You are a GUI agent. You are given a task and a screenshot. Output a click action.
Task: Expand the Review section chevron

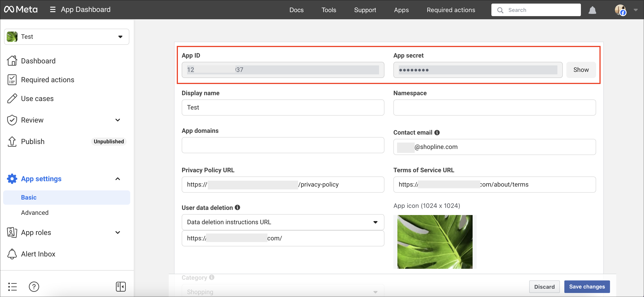[x=118, y=120]
